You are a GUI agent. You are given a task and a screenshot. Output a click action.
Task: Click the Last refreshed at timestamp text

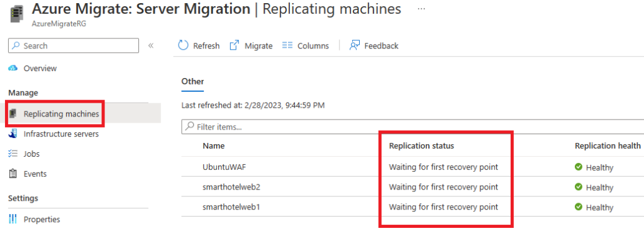point(253,106)
